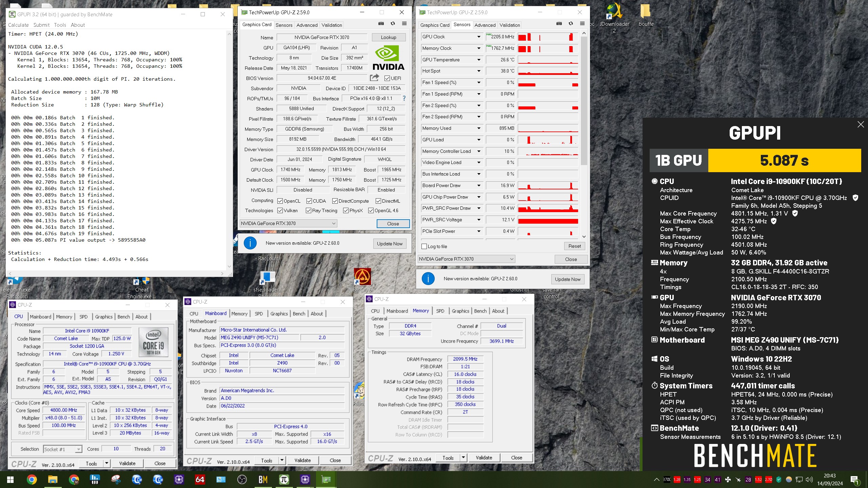Screen dimensions: 868x488
Task: Open notification center in taskbar
Action: pos(854,480)
